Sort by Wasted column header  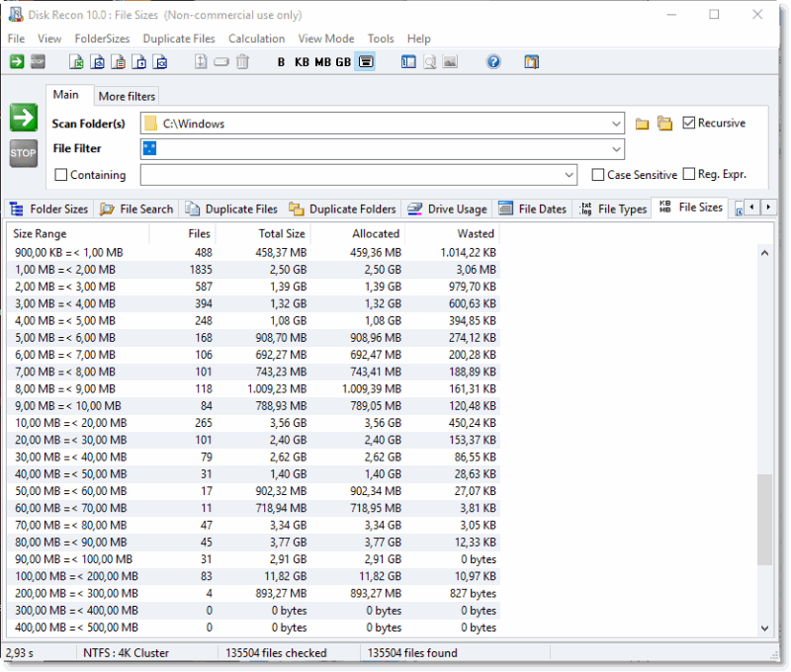coord(453,234)
